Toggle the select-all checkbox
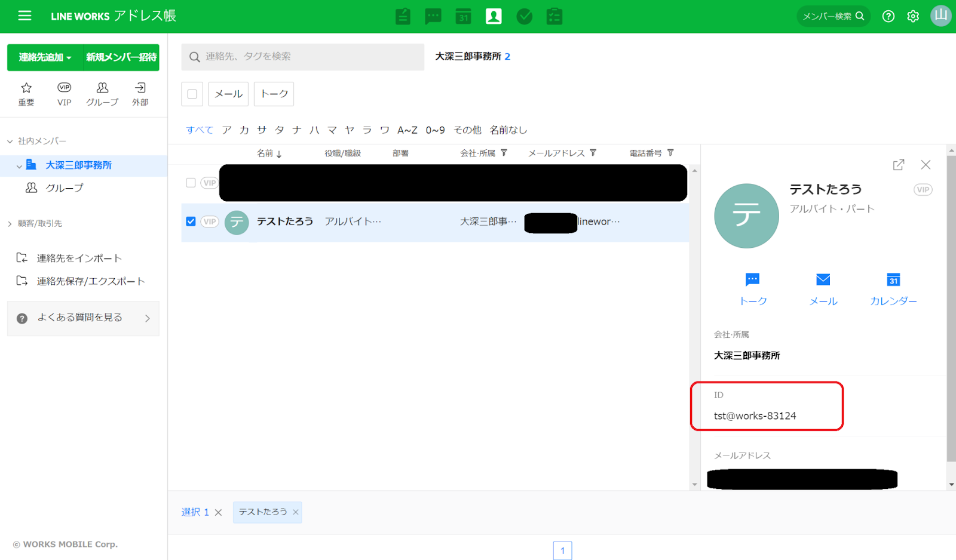The height and width of the screenshot is (560, 956). coord(192,94)
